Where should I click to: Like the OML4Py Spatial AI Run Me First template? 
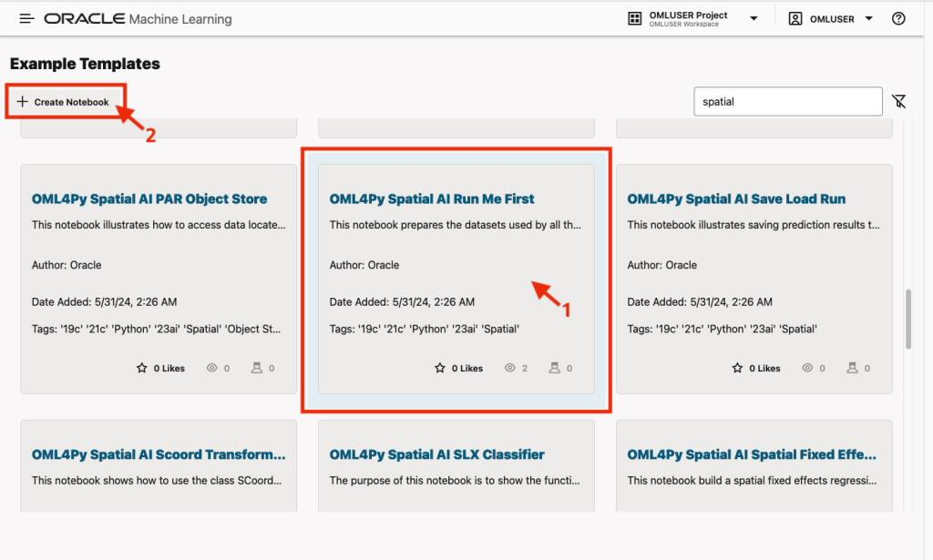coord(440,368)
